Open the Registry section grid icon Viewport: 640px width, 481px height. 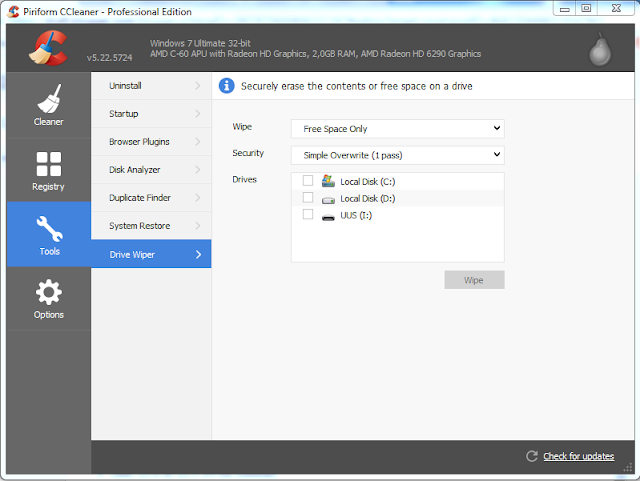[48, 164]
